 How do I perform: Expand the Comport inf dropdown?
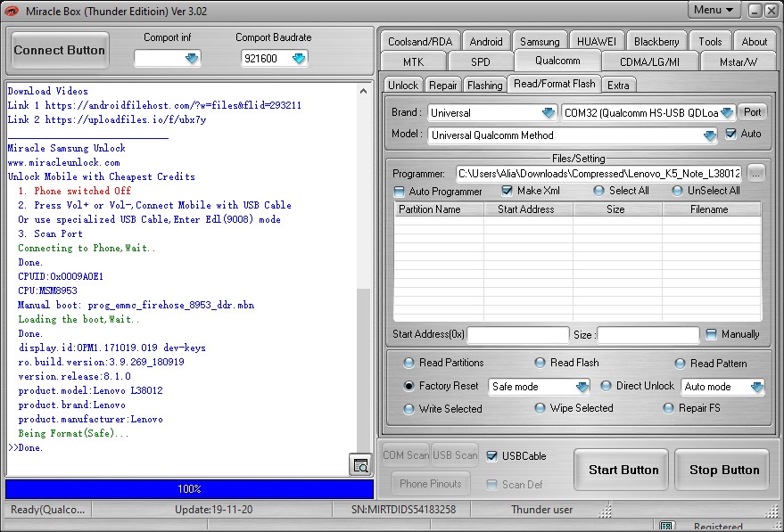(192, 59)
